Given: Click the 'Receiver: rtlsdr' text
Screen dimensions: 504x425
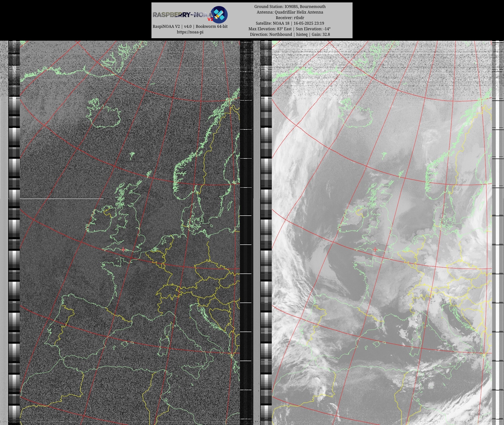Looking at the screenshot, I should [x=290, y=18].
